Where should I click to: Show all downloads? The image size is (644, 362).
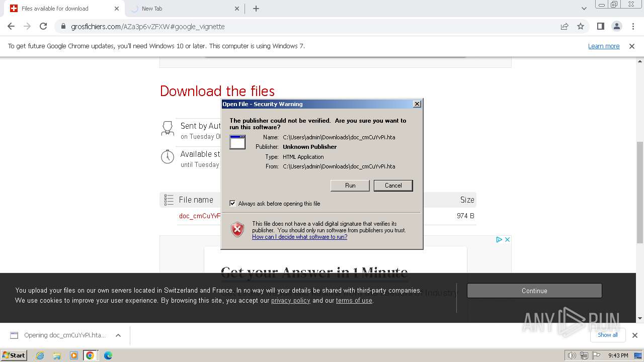pos(608,335)
